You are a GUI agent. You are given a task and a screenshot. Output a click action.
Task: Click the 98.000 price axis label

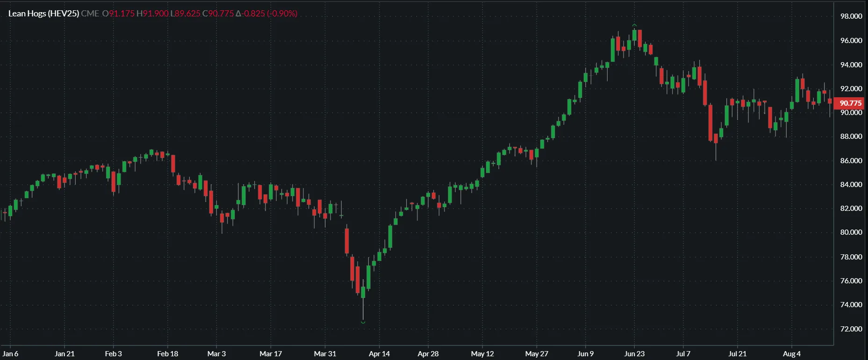(851, 16)
